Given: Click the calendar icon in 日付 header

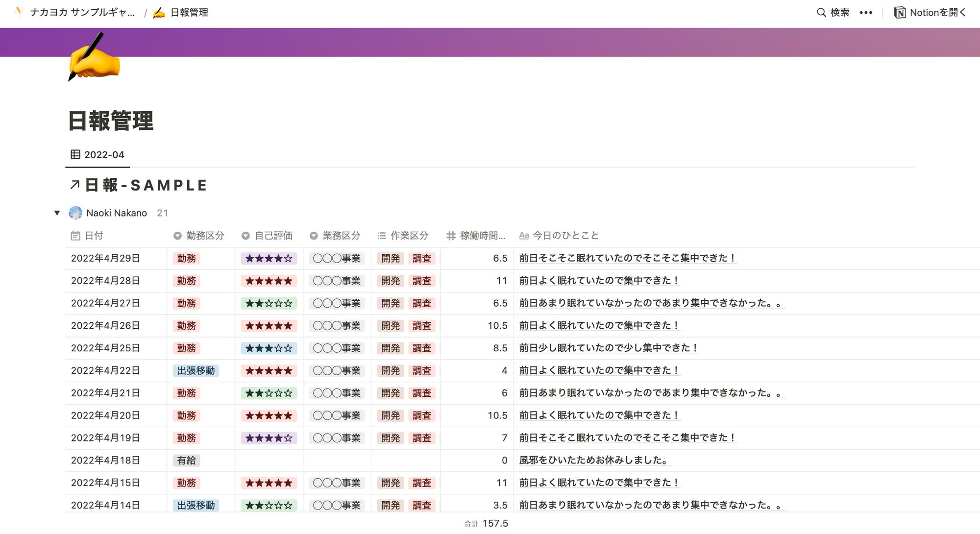Looking at the screenshot, I should [75, 236].
